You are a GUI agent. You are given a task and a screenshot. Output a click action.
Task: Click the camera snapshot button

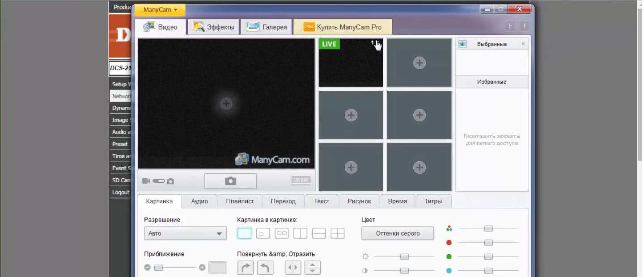(230, 181)
